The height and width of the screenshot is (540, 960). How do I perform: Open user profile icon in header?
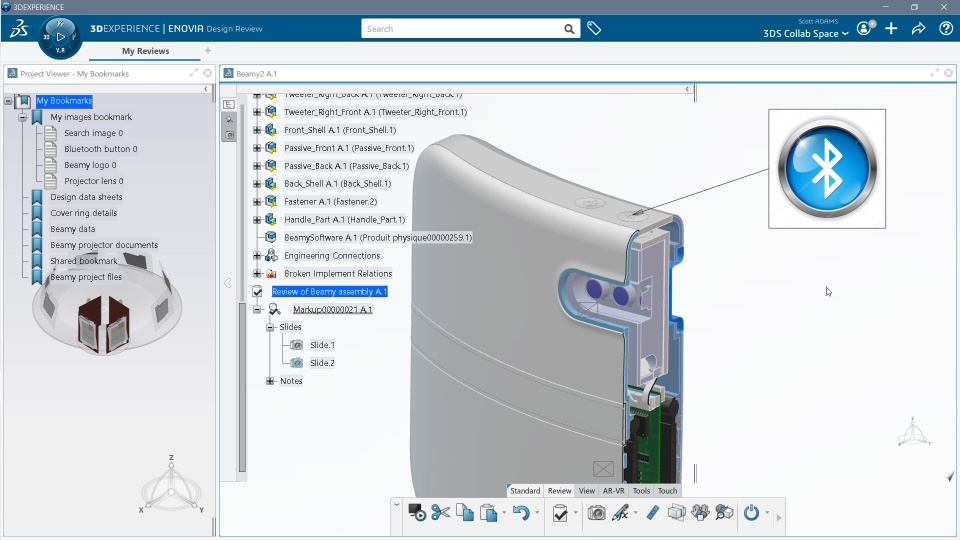[x=864, y=28]
